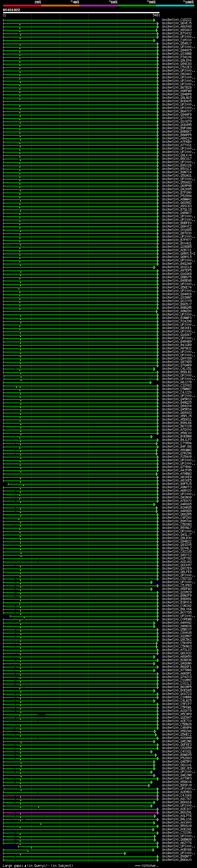Select the UniRef100_B6TBZ8 label
This screenshot has width=197, height=868.
coord(177,88)
